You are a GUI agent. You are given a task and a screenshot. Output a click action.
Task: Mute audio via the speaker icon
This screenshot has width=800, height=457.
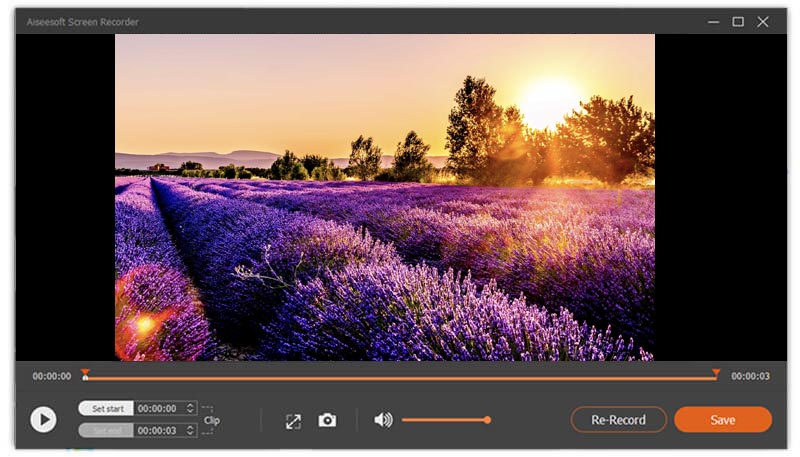[383, 420]
